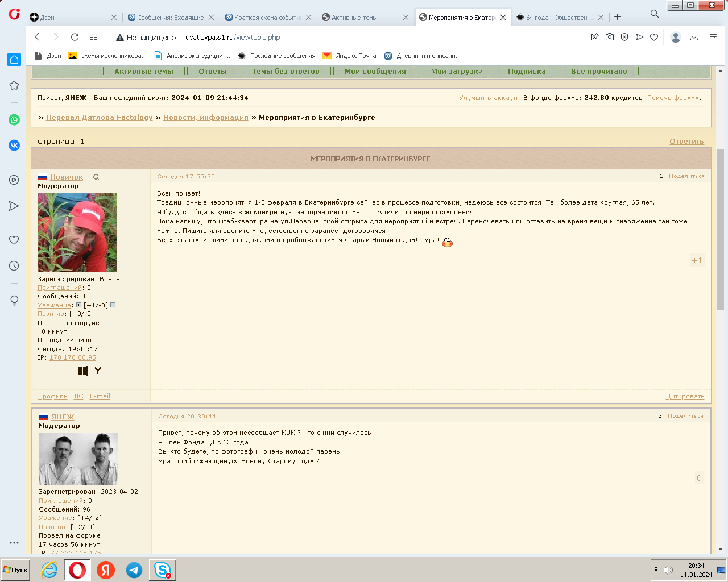Open WhatsApp in Opera sidebar
Image resolution: width=728 pixels, height=582 pixels.
(x=14, y=119)
